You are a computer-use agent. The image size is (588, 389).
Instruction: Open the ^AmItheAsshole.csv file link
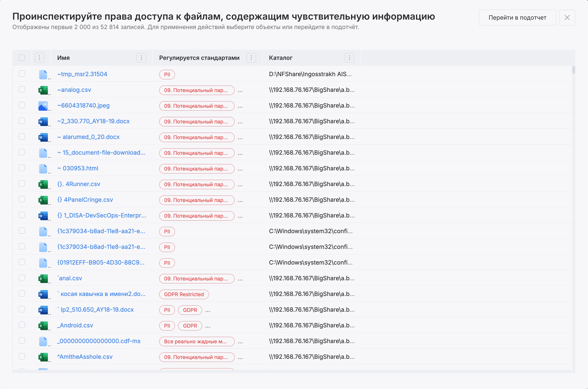coord(85,356)
